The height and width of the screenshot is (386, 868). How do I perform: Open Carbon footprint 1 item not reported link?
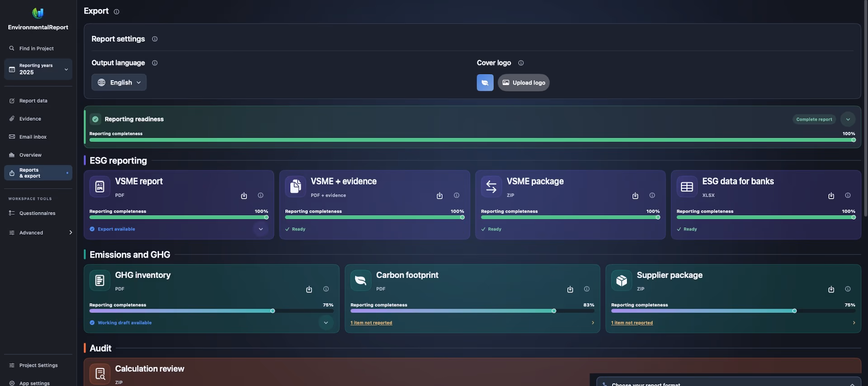371,323
